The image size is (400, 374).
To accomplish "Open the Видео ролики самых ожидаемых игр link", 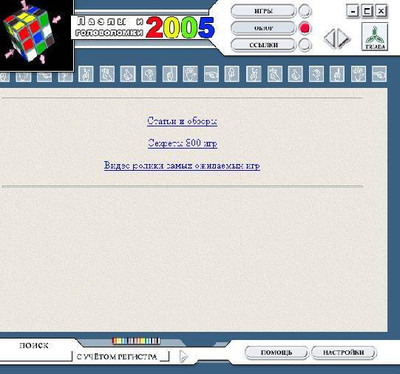I will (182, 165).
